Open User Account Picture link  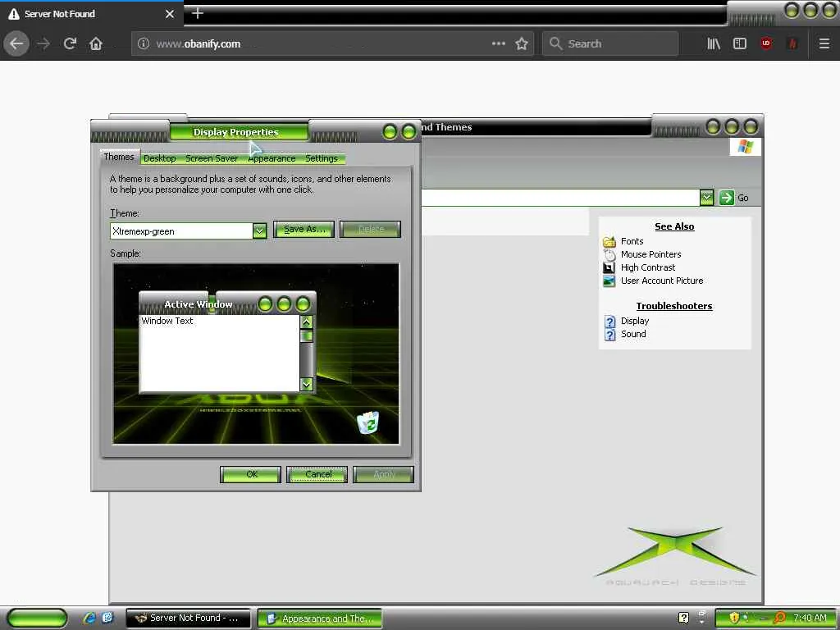tap(662, 281)
